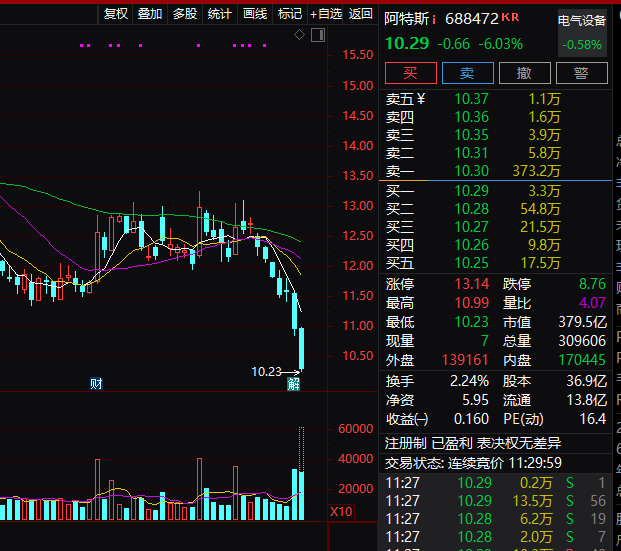Viewport: 621px width, 551px height.
Task: Click 换手 value 2.24%
Action: coord(469,381)
